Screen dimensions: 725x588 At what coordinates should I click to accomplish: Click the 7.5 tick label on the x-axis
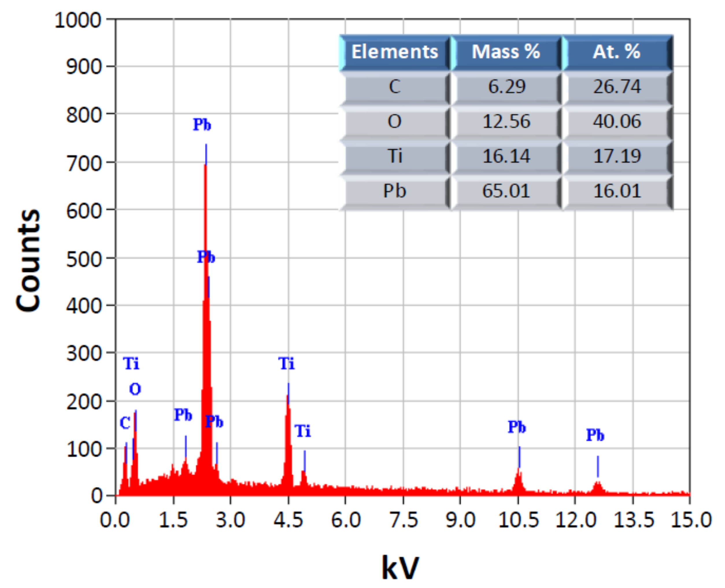pyautogui.click(x=403, y=520)
